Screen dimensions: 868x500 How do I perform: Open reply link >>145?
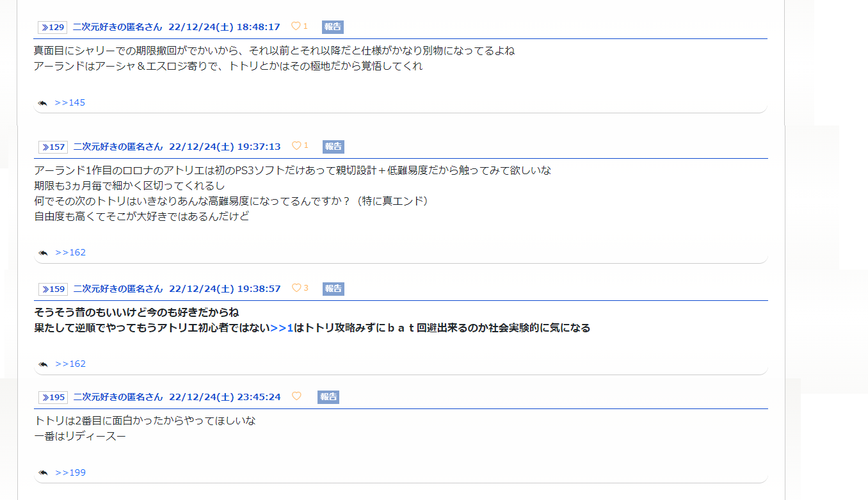tap(70, 102)
